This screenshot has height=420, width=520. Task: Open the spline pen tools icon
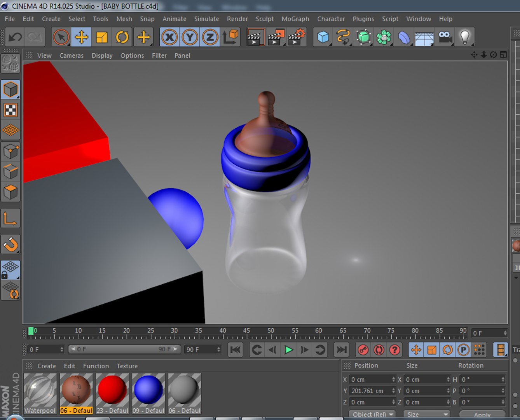point(343,37)
